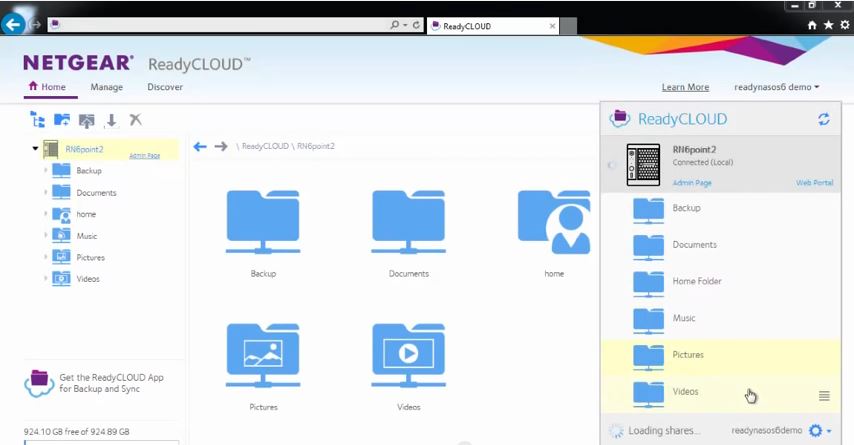Viewport: 854px width, 445px height.
Task: Click the upload file toolbar icon
Action: [87, 120]
